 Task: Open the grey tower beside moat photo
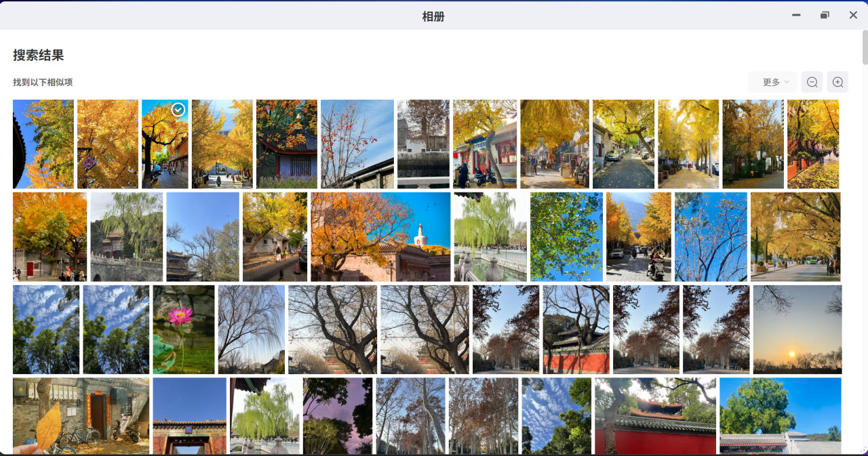coord(423,144)
